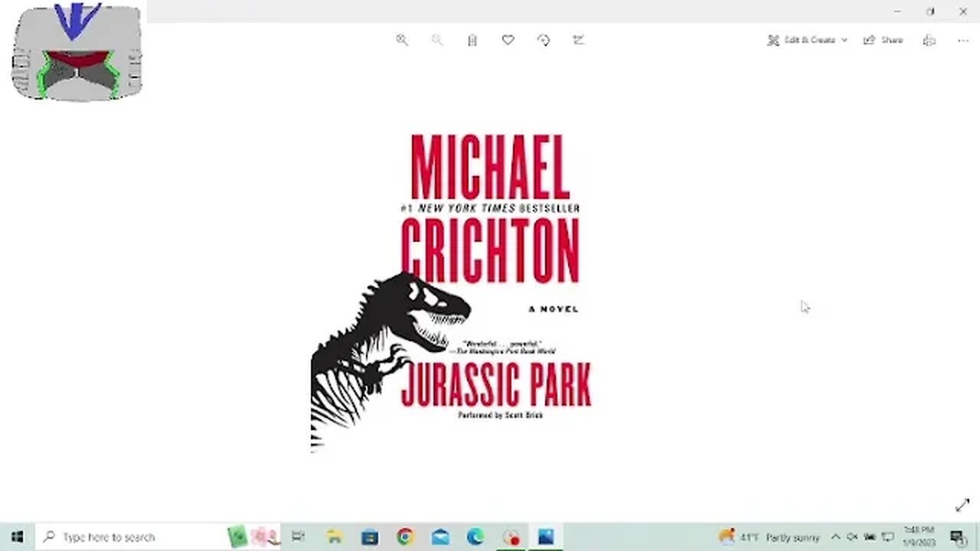Launch Google Chrome from the taskbar
The height and width of the screenshot is (551, 980).
(x=405, y=536)
